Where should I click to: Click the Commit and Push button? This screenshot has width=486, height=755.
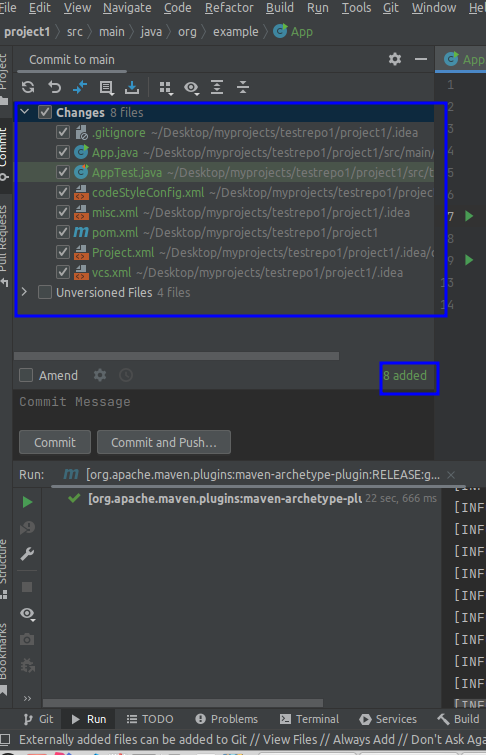(164, 442)
